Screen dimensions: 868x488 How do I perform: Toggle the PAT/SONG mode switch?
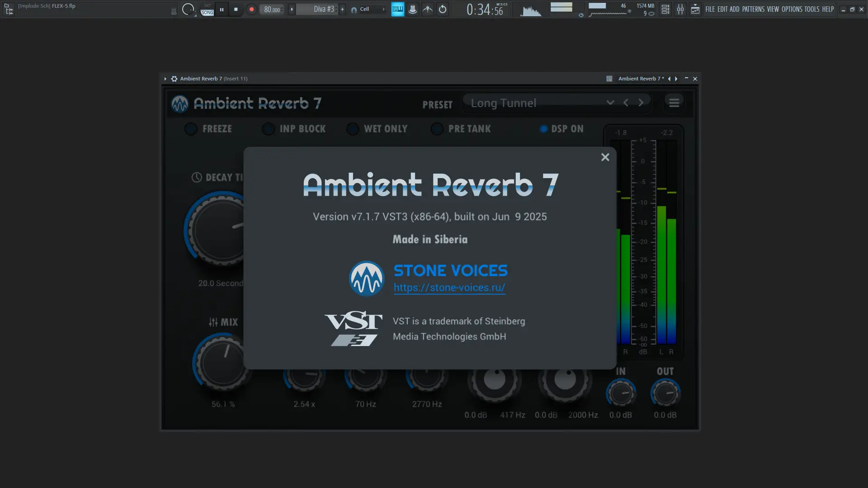pos(207,9)
